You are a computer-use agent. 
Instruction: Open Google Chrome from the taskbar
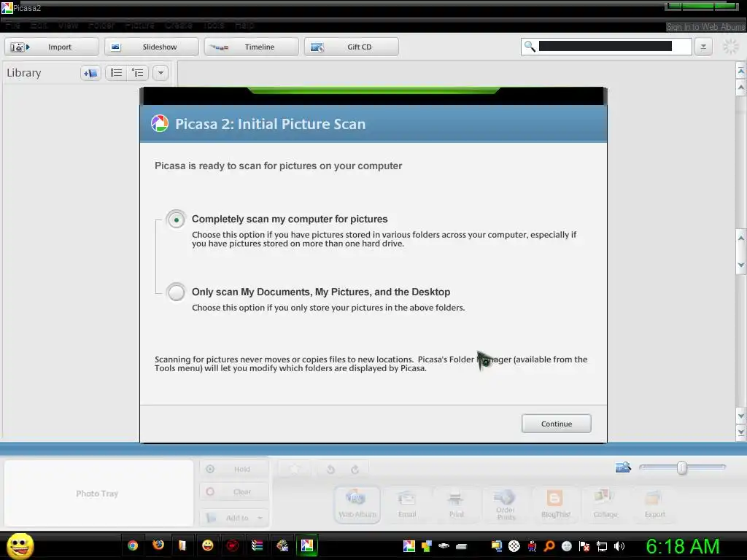pos(133,545)
